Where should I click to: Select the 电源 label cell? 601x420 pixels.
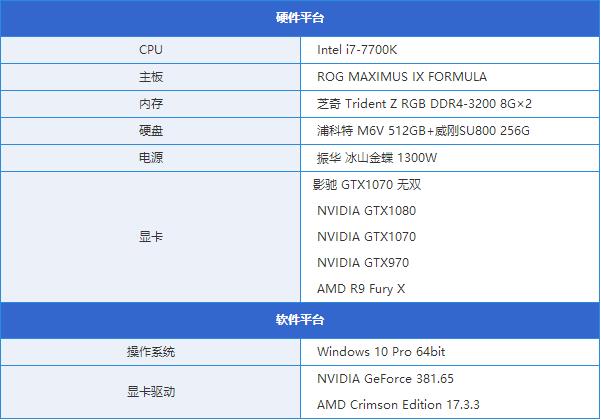coord(151,158)
